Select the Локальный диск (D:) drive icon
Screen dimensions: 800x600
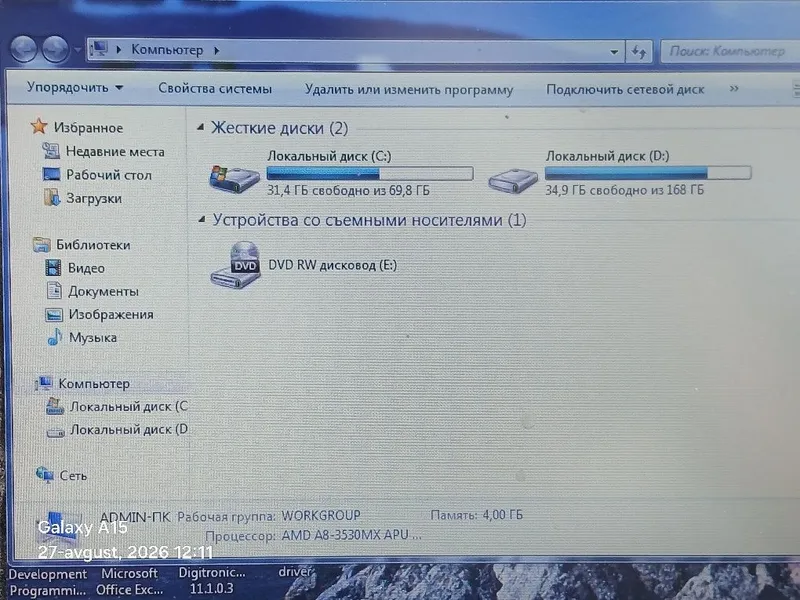pyautogui.click(x=513, y=181)
